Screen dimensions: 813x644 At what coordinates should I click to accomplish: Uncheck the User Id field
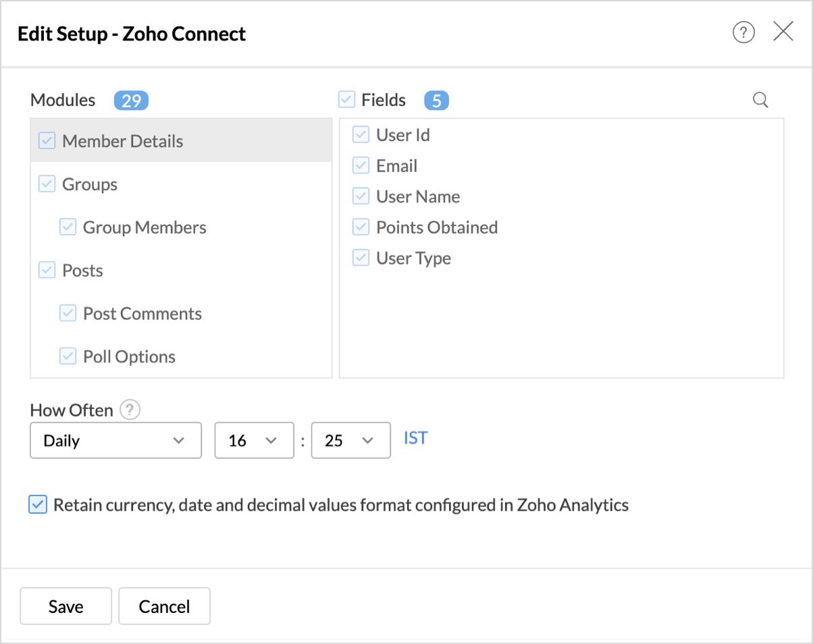point(361,135)
